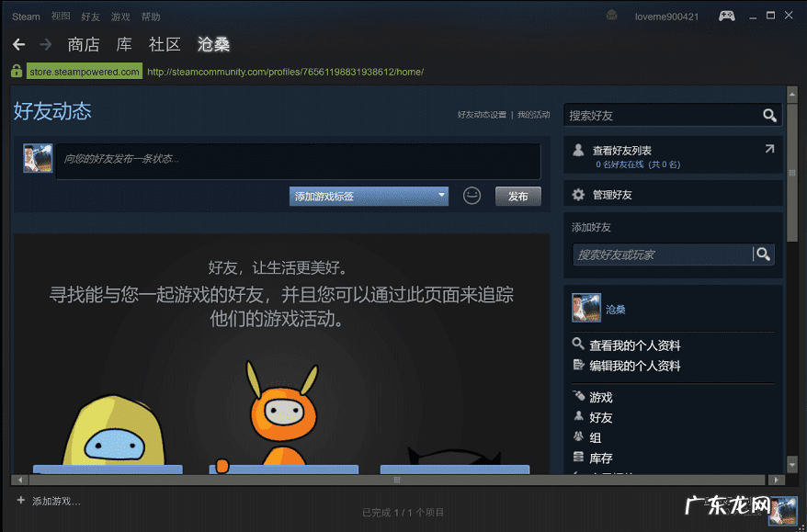
Task: Click 查看好友列表 link
Action: tap(622, 151)
